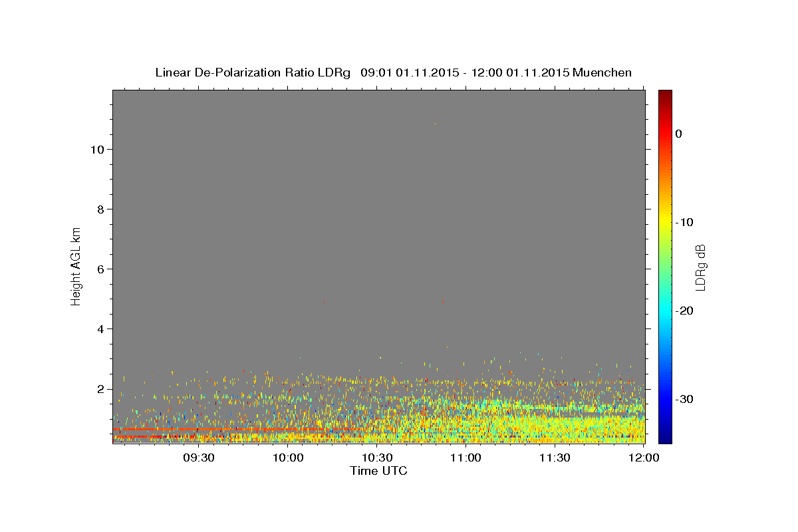Click the 09:30 time tick label
The width and height of the screenshot is (798, 532).
pyautogui.click(x=199, y=458)
